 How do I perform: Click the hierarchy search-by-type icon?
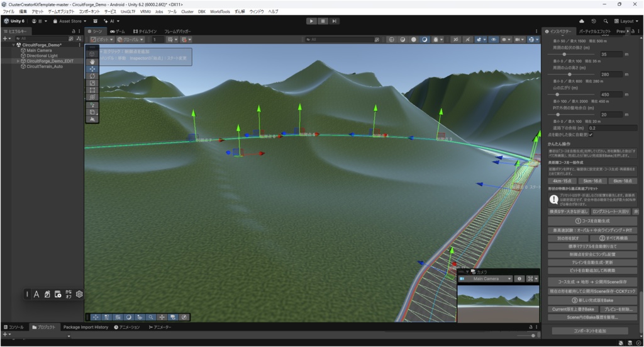(71, 38)
